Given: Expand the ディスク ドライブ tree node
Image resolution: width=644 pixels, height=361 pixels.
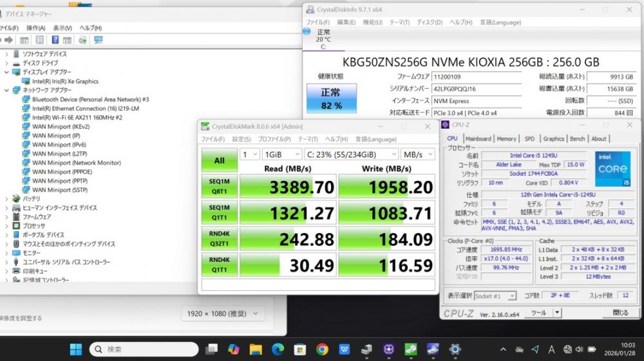Looking at the screenshot, I should [x=6, y=63].
